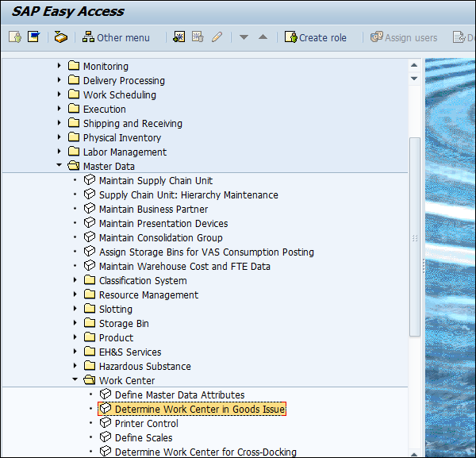This screenshot has height=458, width=476.
Task: Click the scroll up arrow of the tree
Action: (414, 65)
